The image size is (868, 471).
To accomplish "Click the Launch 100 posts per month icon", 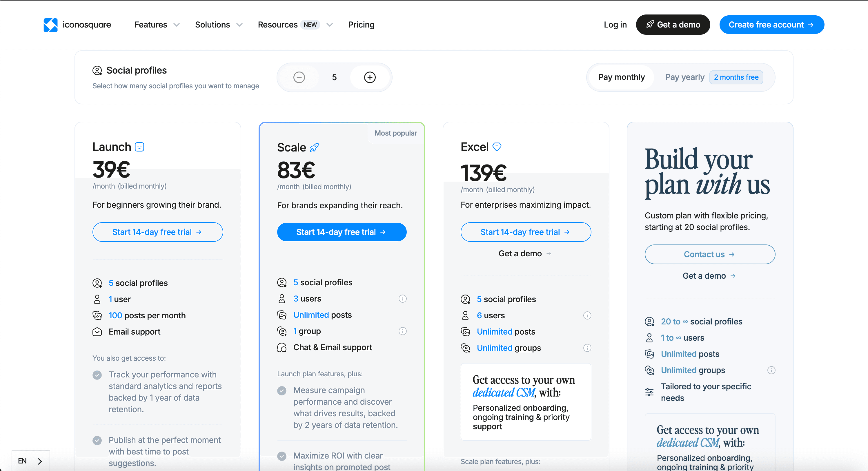I will [x=97, y=315].
